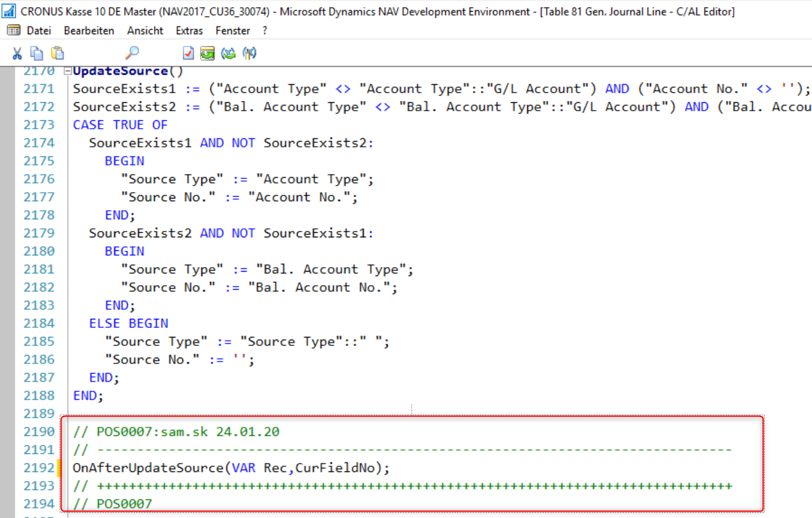Click the circular green arrows toolbar icon
Image resolution: width=812 pixels, height=518 pixels.
[x=228, y=53]
